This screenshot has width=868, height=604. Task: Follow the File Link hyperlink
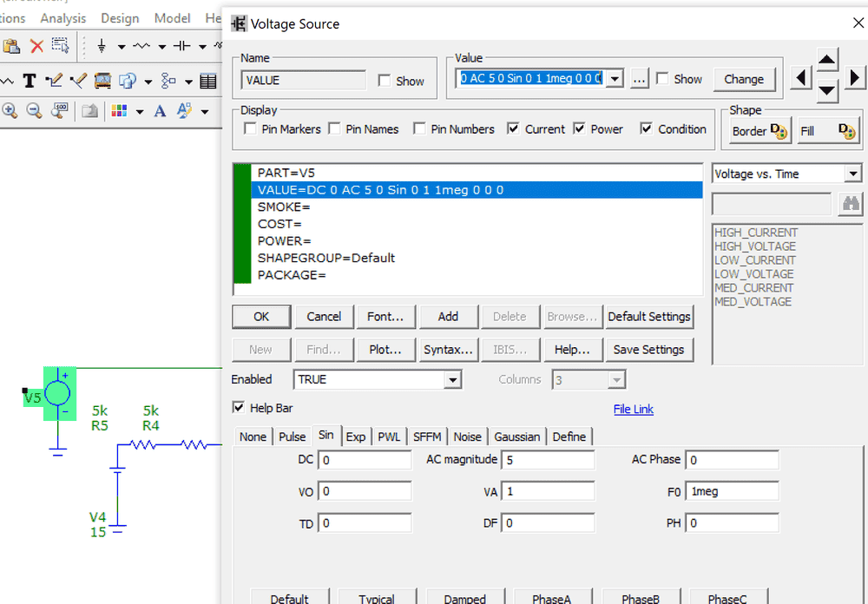pos(633,409)
